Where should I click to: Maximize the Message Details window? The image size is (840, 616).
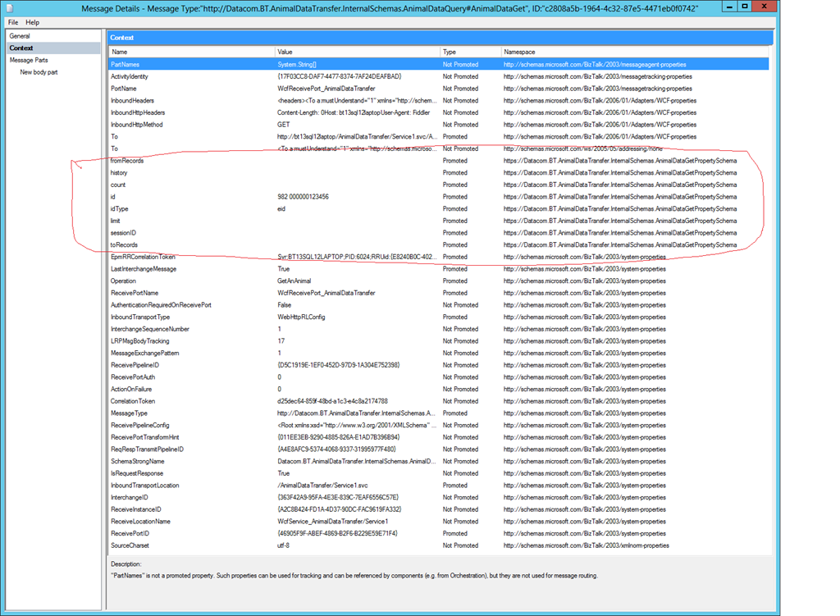[744, 7]
